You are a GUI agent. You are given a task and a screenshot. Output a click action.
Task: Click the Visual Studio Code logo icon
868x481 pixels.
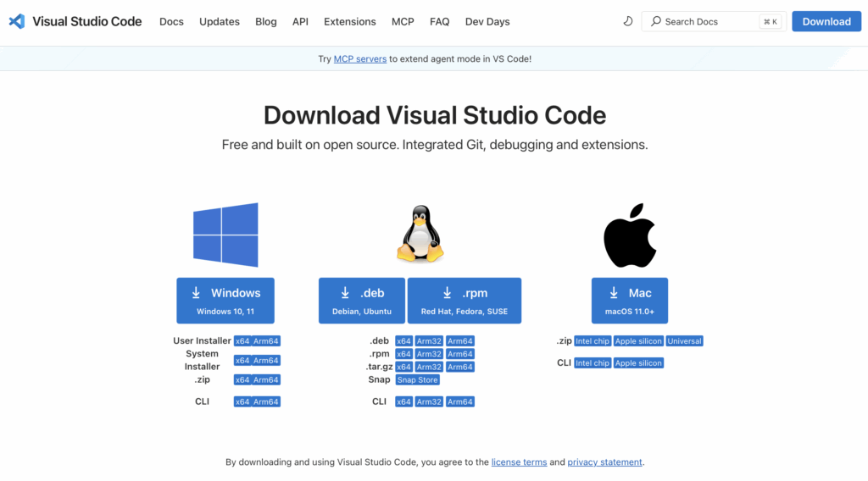(17, 21)
